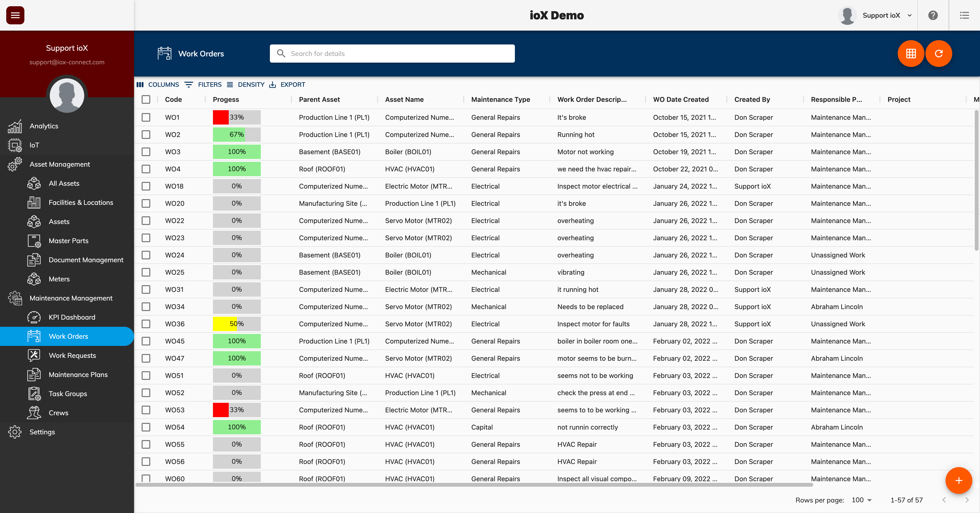Click the orange add work order plus button
The height and width of the screenshot is (513, 980).
pyautogui.click(x=959, y=481)
